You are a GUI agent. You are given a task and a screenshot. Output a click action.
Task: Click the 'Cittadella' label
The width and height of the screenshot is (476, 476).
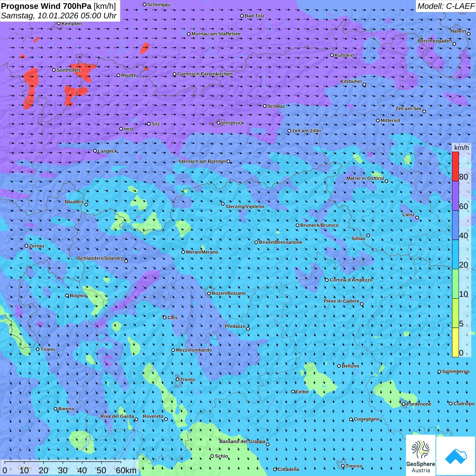click(x=288, y=469)
